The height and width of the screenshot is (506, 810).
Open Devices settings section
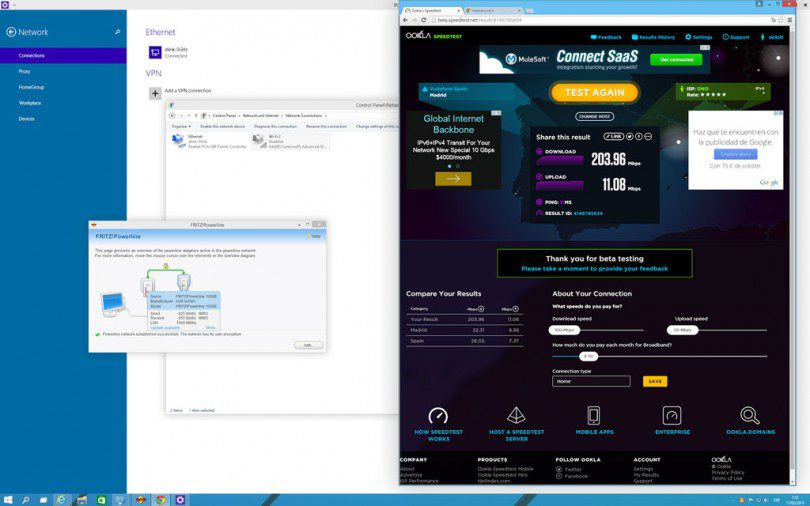26,119
